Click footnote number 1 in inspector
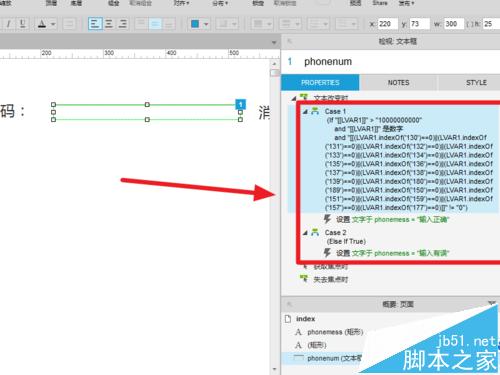The image size is (500, 375). (x=290, y=62)
